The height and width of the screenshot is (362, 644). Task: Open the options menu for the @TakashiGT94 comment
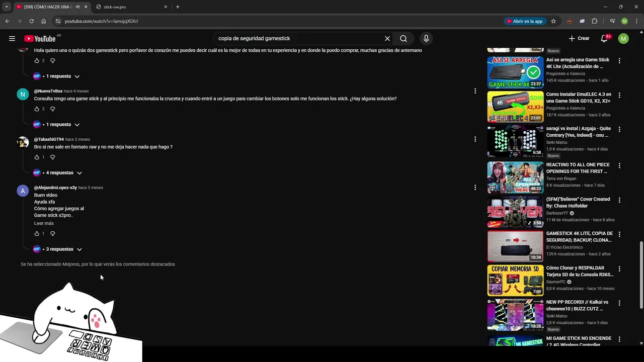475,139
